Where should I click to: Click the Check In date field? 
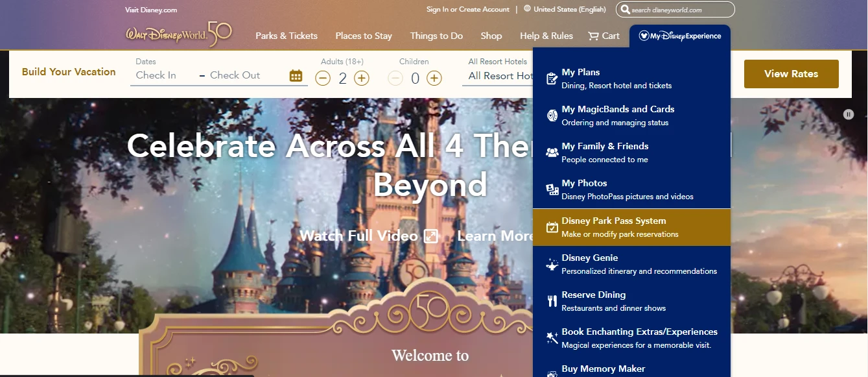(x=164, y=75)
